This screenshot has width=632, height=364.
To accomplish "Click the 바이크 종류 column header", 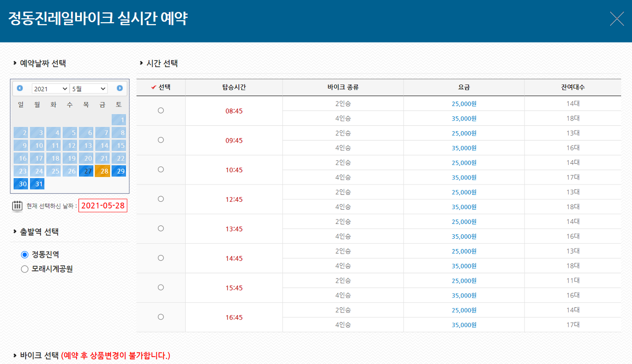I will [343, 87].
